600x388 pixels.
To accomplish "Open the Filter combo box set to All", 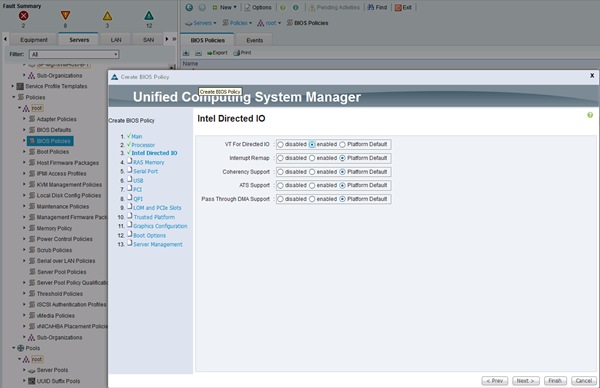I will pyautogui.click(x=74, y=54).
